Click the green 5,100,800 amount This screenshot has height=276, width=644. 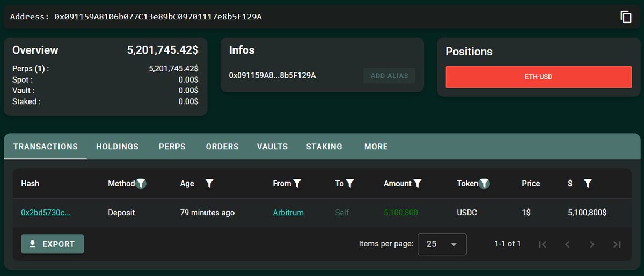[401, 213]
